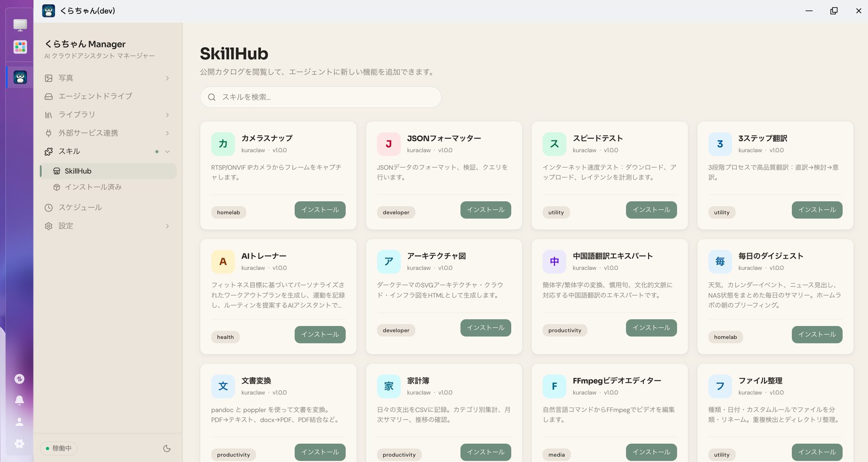Open スケジュール in the sidebar
The image size is (868, 462).
pyautogui.click(x=108, y=208)
